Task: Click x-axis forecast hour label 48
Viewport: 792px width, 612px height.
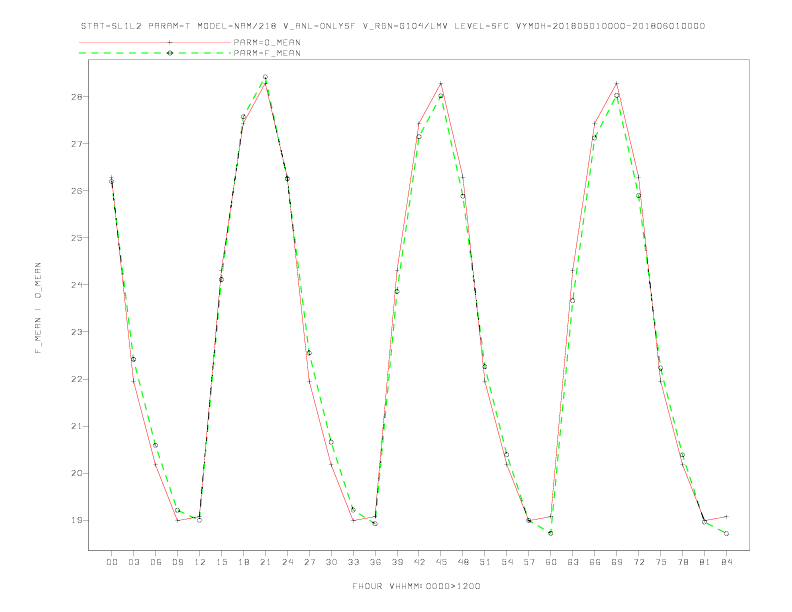Action: pos(463,562)
